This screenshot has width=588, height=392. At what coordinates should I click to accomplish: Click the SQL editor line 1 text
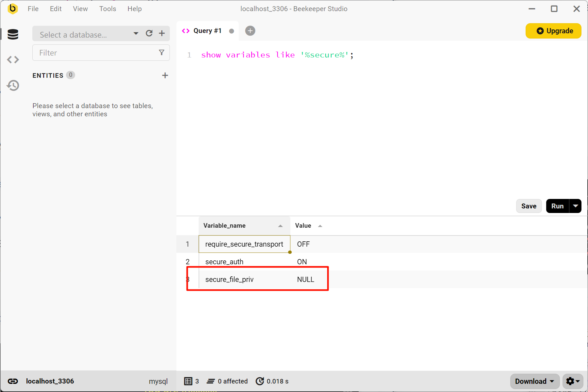277,55
